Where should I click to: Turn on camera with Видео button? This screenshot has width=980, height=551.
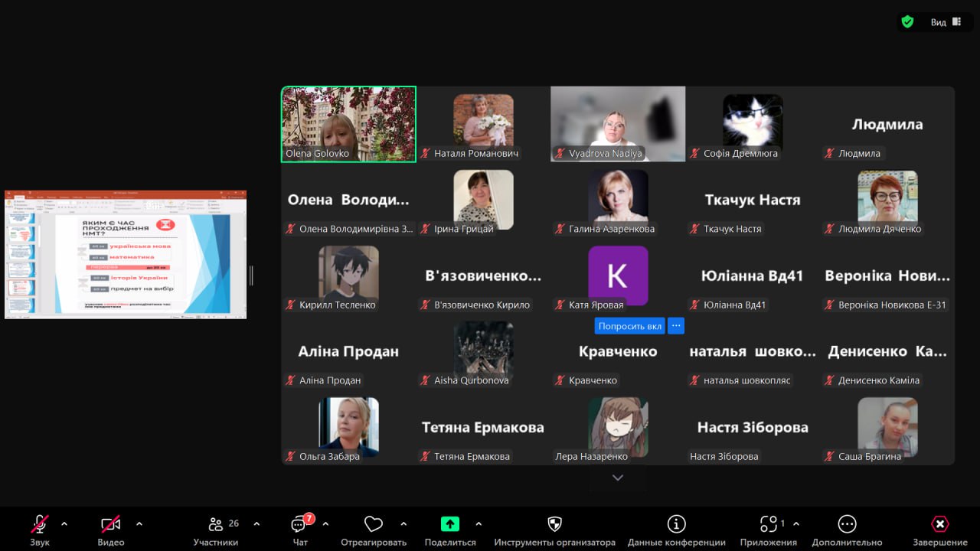tap(111, 524)
